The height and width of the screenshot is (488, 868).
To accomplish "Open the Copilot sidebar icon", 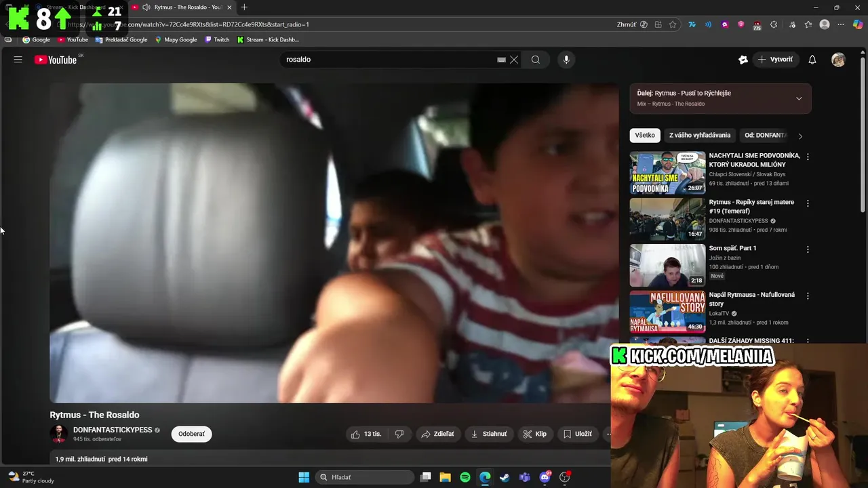I will pos(858,24).
